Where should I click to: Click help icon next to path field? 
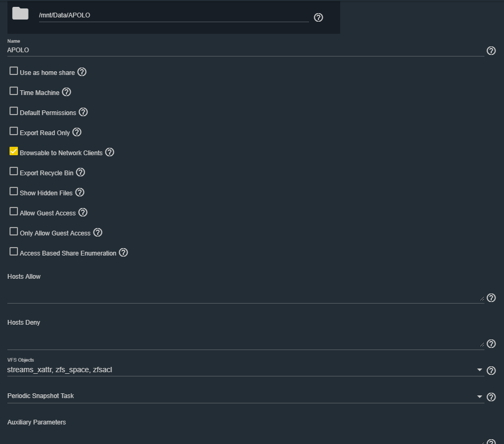tap(318, 17)
